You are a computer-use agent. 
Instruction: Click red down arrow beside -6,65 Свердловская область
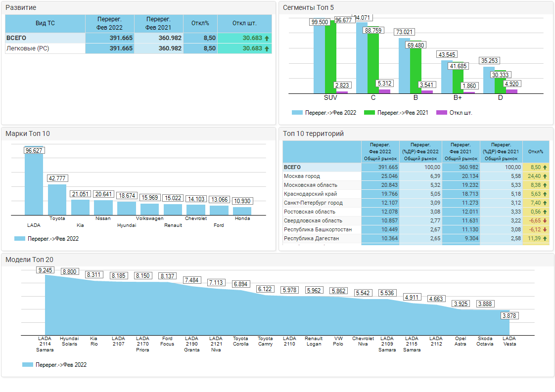(545, 221)
